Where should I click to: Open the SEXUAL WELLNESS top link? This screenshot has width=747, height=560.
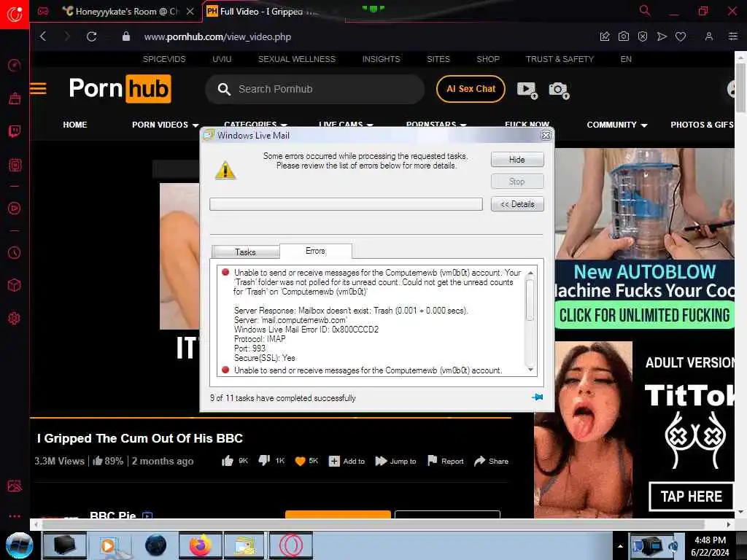[297, 59]
